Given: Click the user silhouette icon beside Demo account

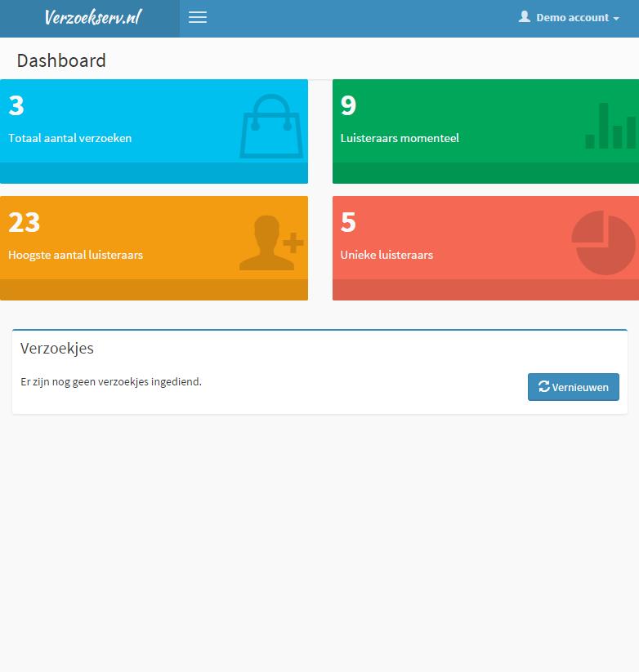Looking at the screenshot, I should [524, 16].
